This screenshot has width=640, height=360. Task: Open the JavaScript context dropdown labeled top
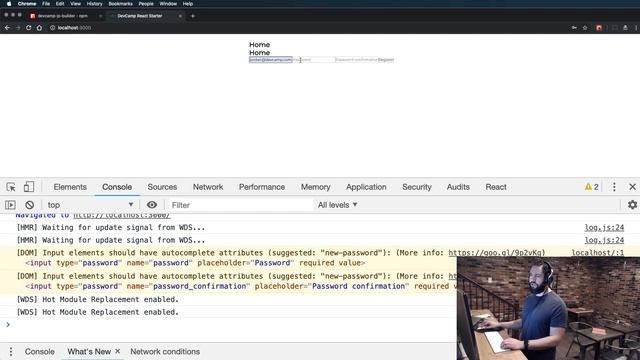point(90,205)
